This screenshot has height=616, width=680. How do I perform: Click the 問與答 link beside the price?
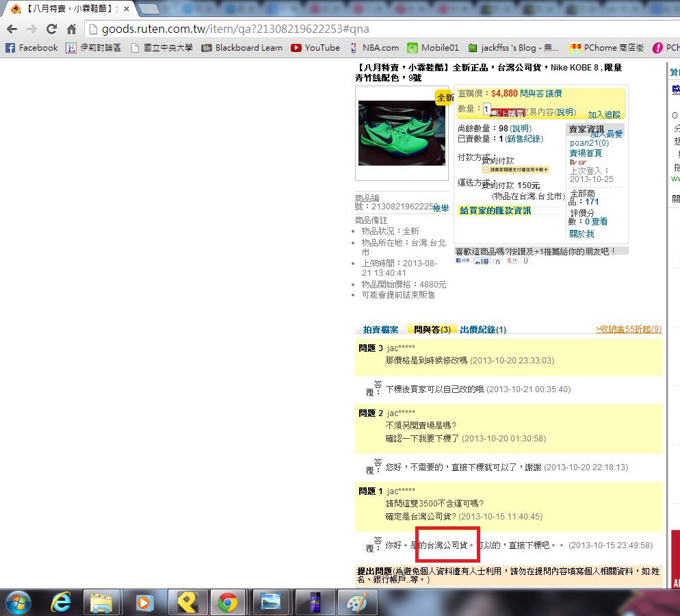[532, 93]
